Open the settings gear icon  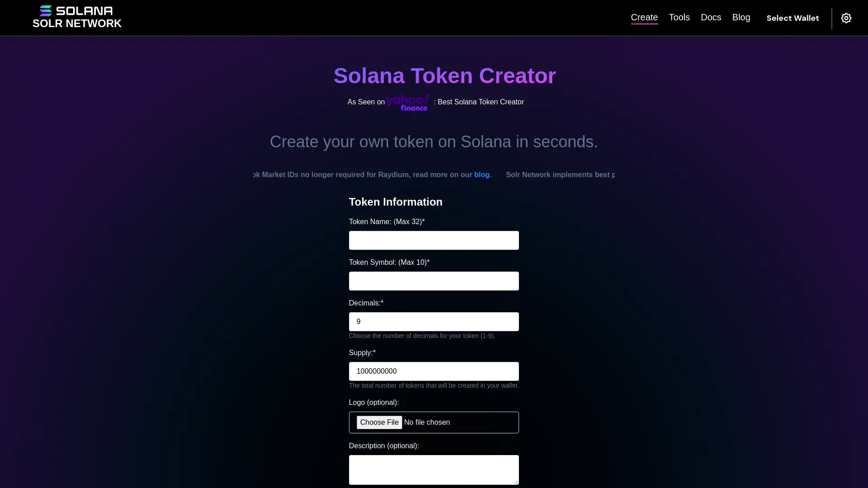(846, 18)
